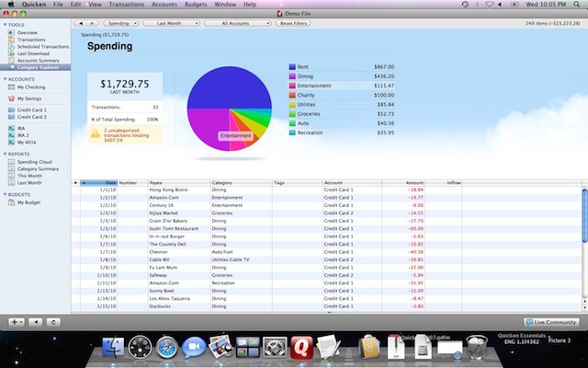This screenshot has width=588, height=368.
Task: Open Quicken from the Dock
Action: (x=301, y=348)
